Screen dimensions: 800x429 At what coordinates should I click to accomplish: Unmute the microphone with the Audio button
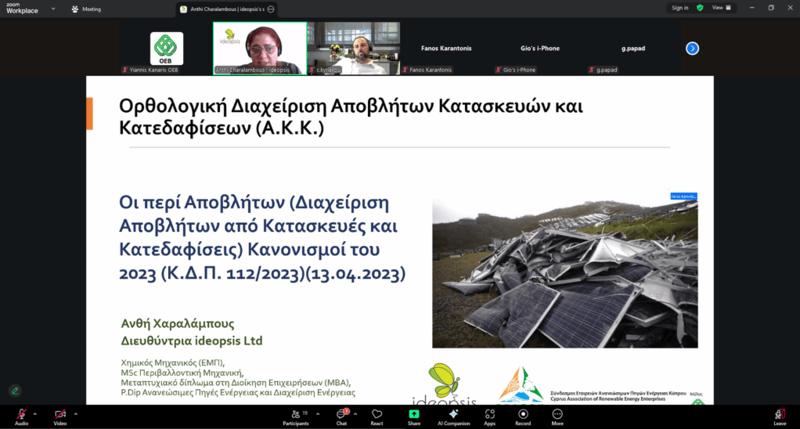coord(21,414)
